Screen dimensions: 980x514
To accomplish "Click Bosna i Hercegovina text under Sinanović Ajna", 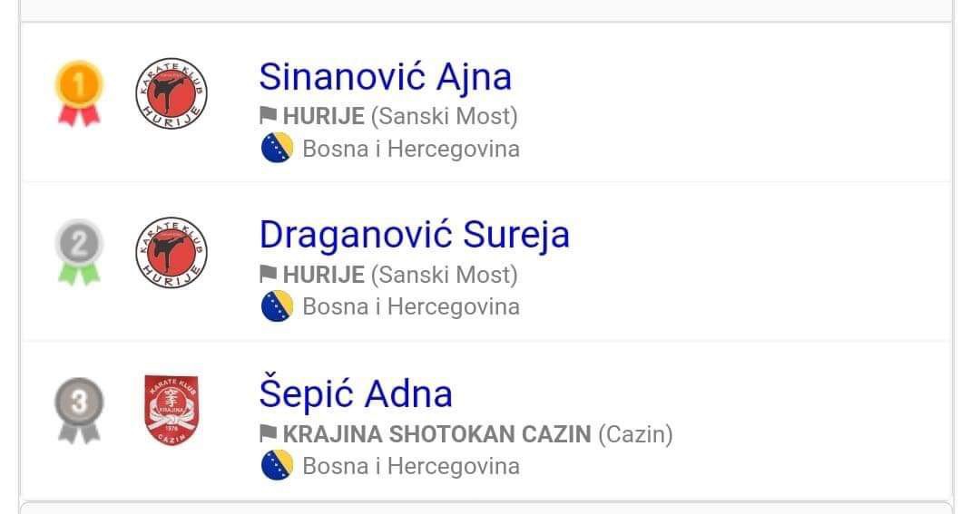I will [410, 148].
